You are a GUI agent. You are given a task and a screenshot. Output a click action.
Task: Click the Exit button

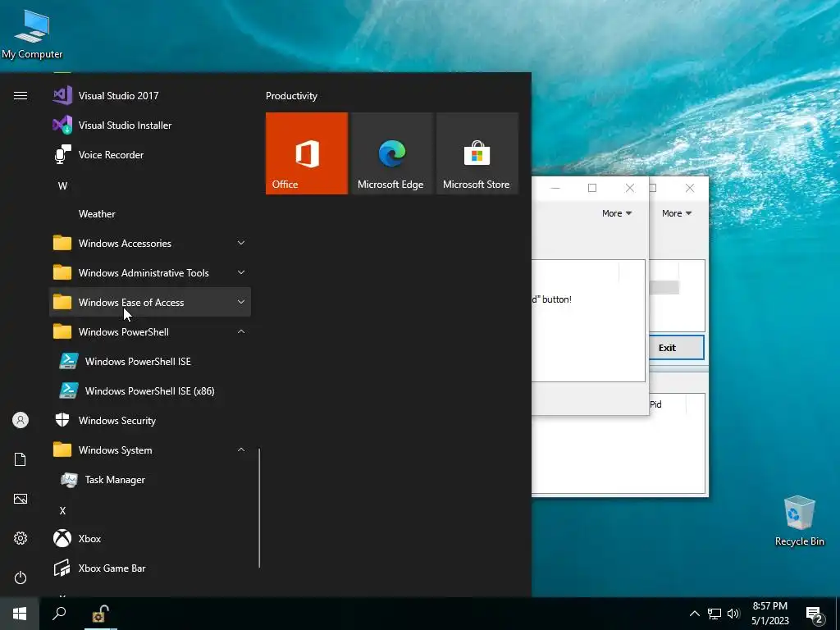click(x=676, y=348)
